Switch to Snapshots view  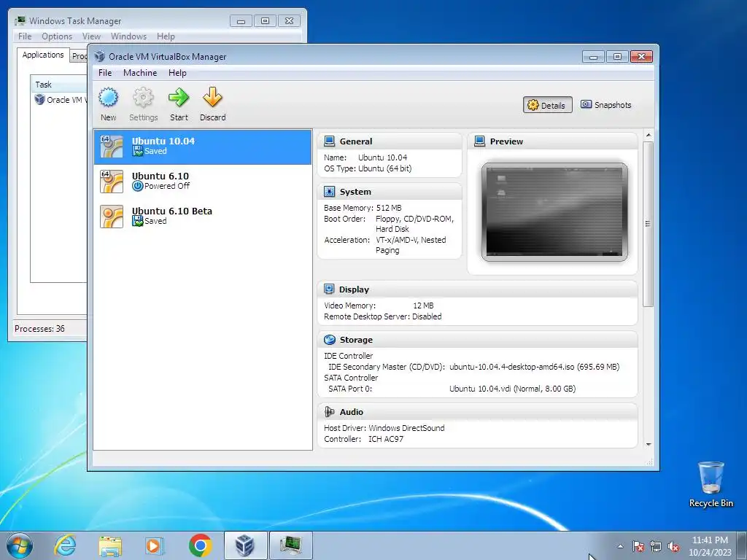point(606,105)
